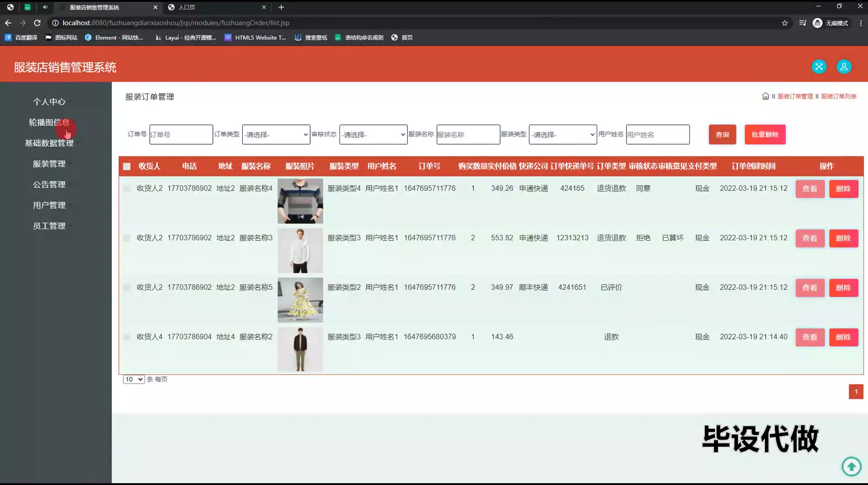This screenshot has width=868, height=485.
Task: Check the row for 服装名称2
Action: pyautogui.click(x=127, y=337)
